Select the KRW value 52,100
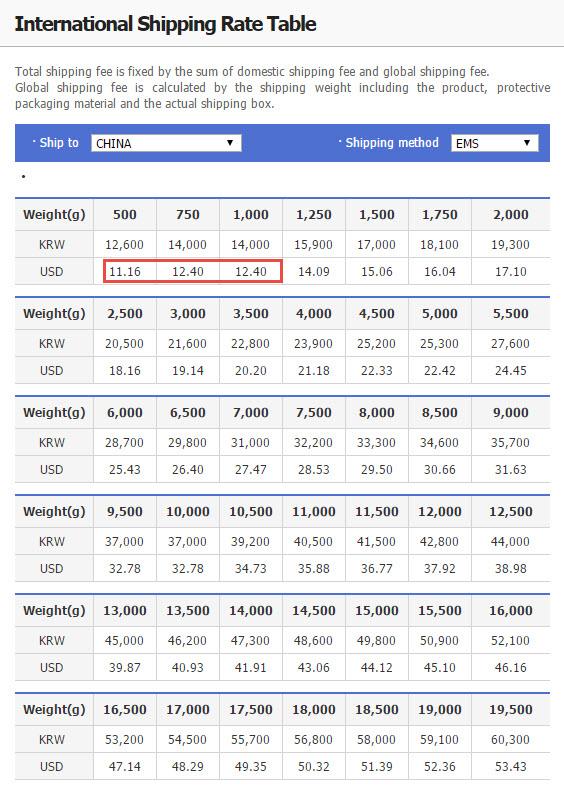The height and width of the screenshot is (789, 564). (x=510, y=641)
